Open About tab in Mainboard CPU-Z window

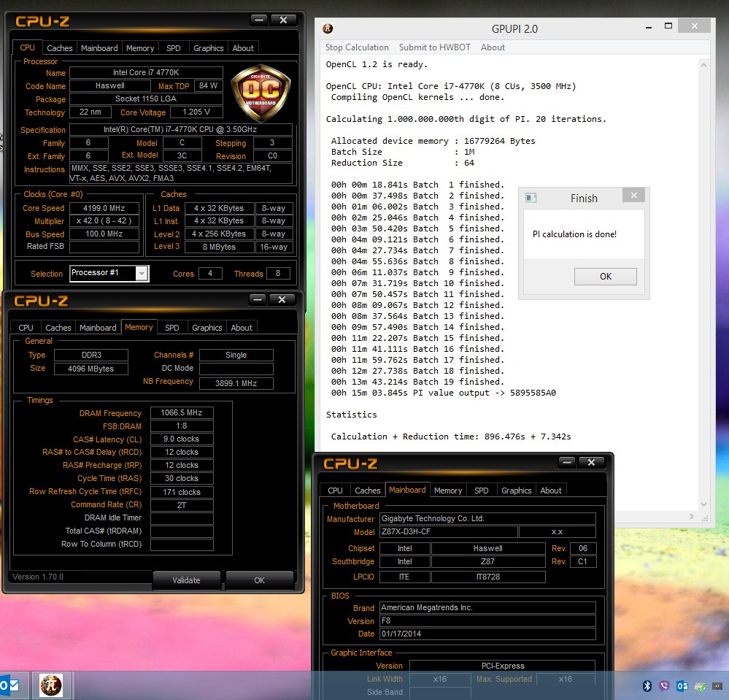551,491
